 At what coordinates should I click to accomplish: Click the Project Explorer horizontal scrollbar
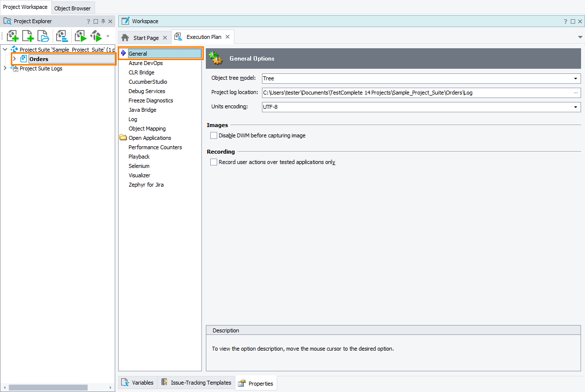(48, 388)
